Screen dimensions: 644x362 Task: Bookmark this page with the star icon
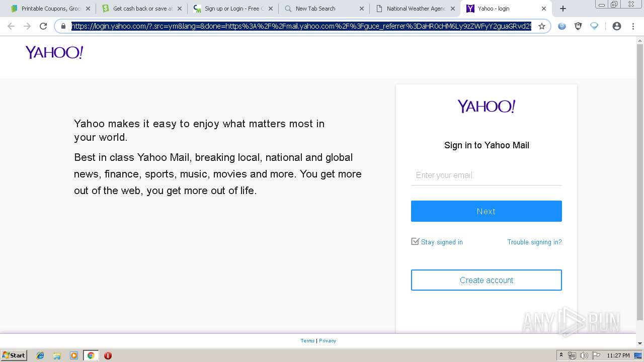[x=542, y=26]
